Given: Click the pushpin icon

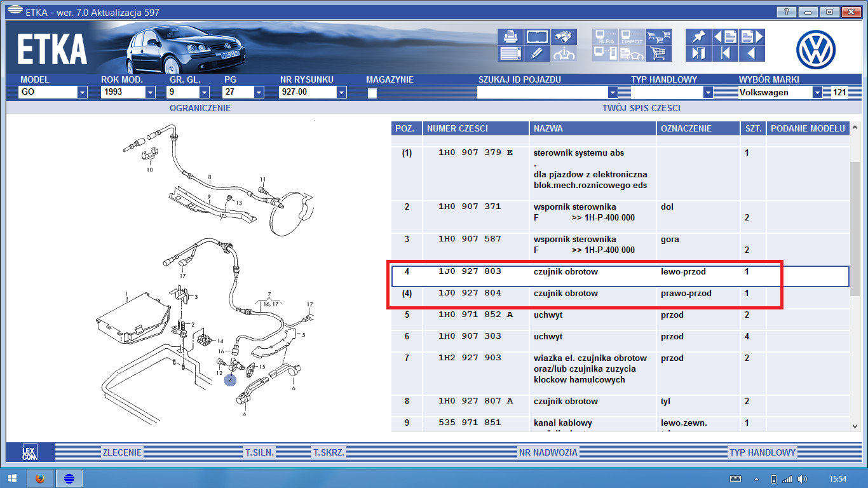Looking at the screenshot, I should click(x=698, y=37).
